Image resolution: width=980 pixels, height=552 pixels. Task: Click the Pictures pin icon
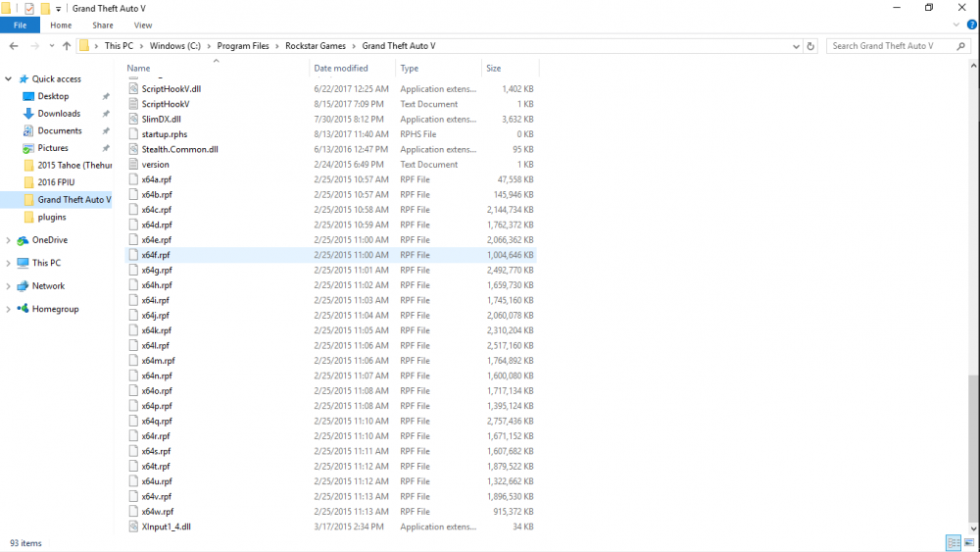106,148
